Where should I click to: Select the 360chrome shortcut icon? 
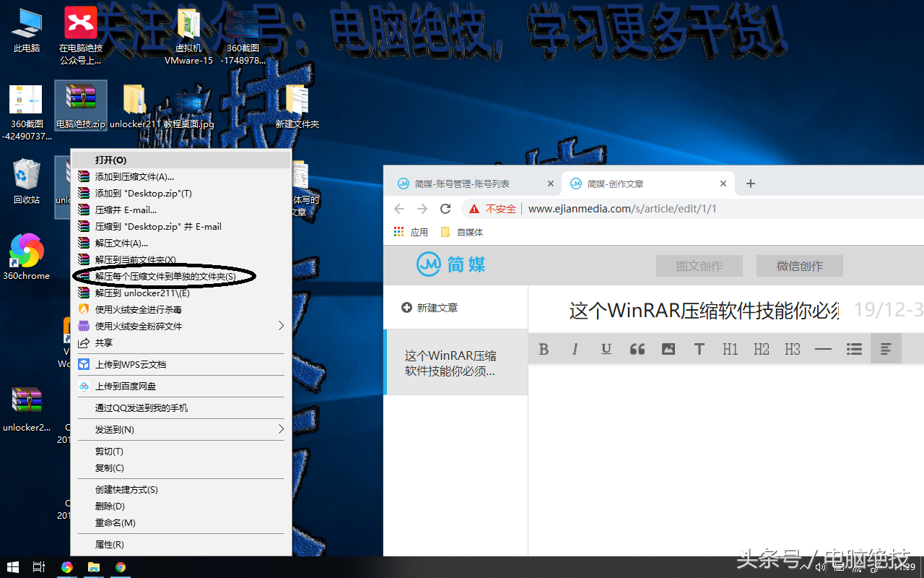point(27,256)
